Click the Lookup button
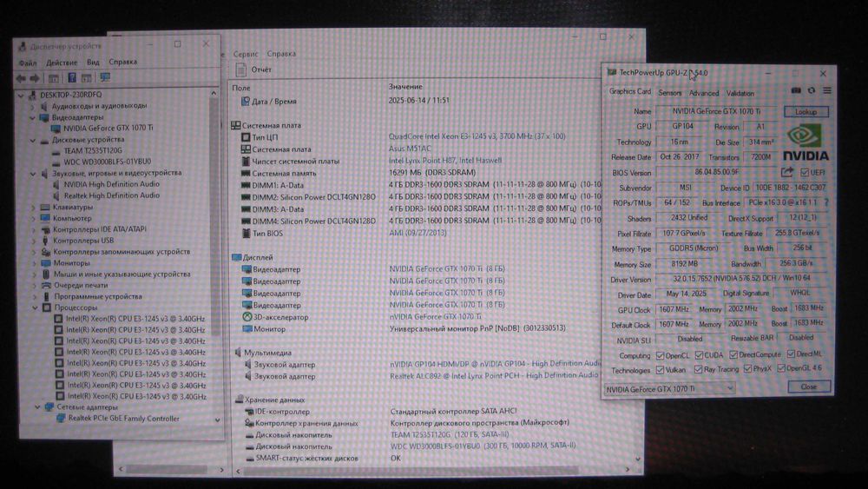 [x=806, y=112]
